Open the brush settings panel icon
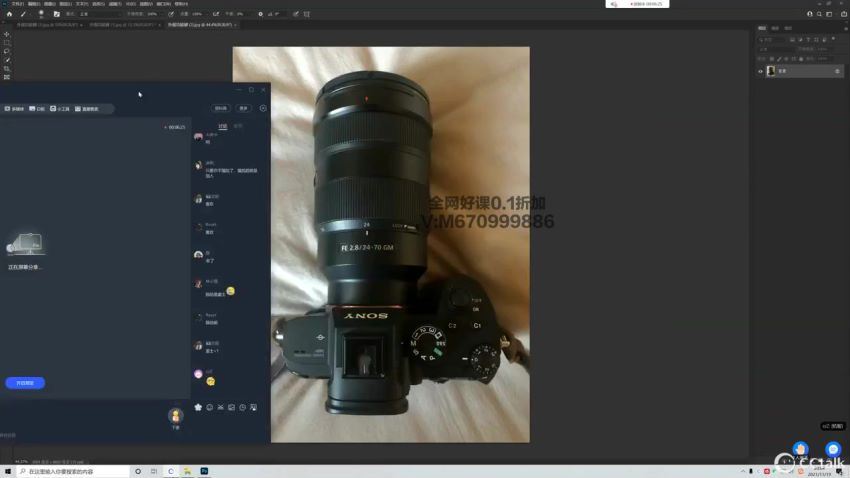 [56, 14]
